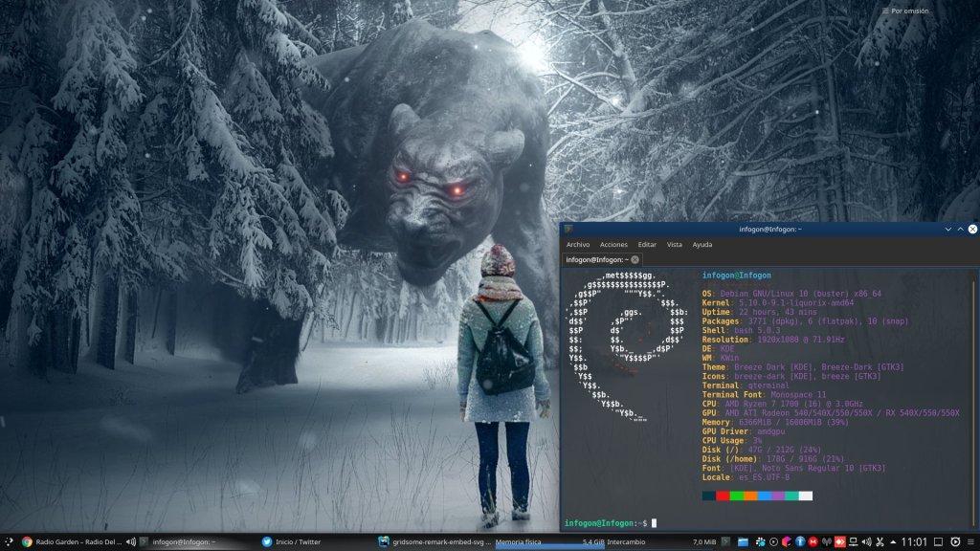
Task: Open the Editar menu in terminal
Action: click(647, 245)
